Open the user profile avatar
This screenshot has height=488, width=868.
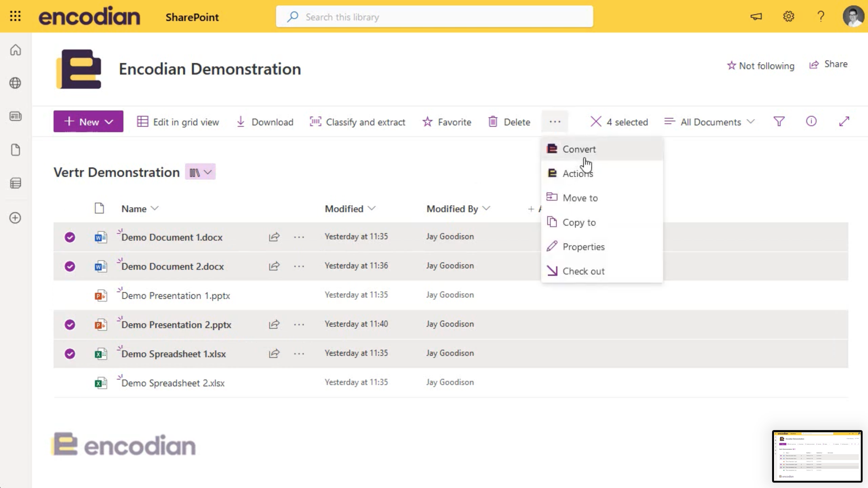point(853,17)
